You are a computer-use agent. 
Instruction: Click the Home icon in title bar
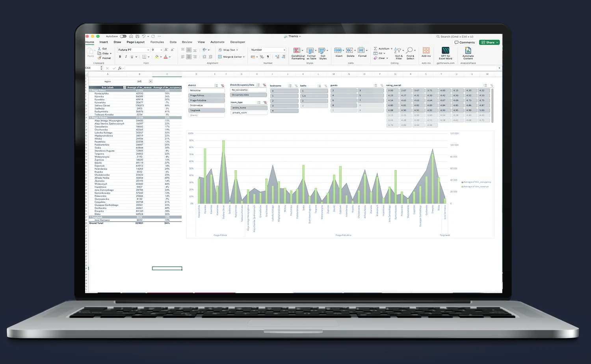[x=131, y=36]
